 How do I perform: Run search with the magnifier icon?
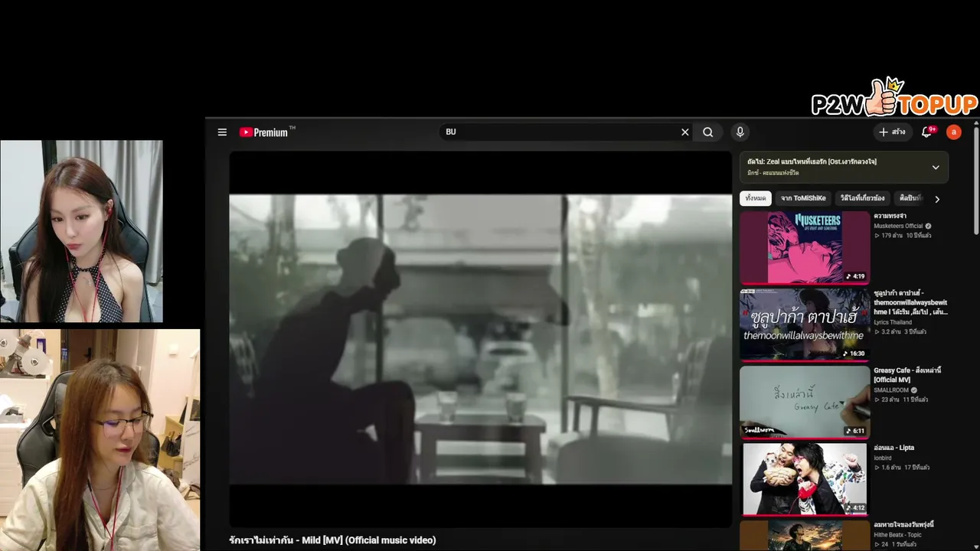708,132
